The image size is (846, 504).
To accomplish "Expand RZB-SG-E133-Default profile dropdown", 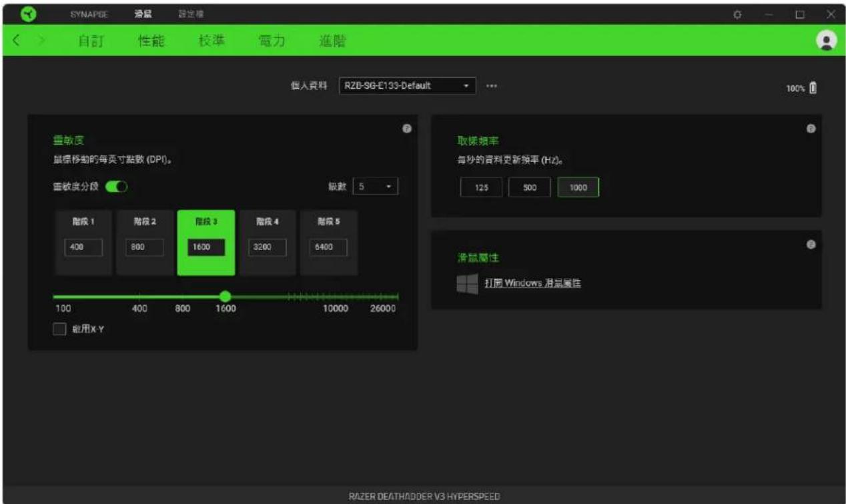I will click(x=408, y=85).
